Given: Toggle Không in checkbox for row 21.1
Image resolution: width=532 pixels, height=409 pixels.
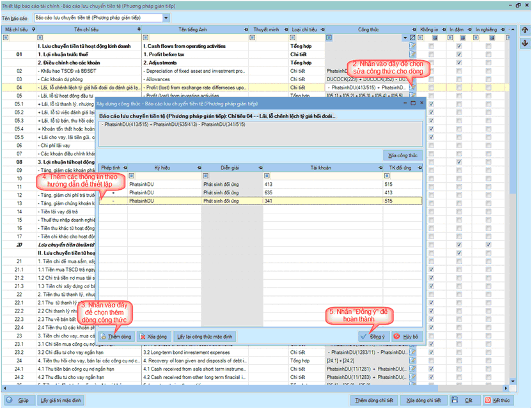Looking at the screenshot, I should tap(431, 270).
